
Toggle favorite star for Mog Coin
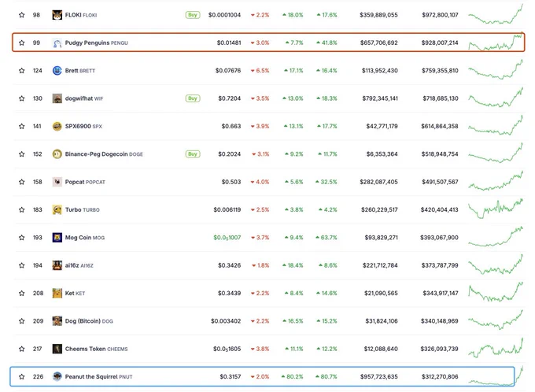click(x=22, y=238)
